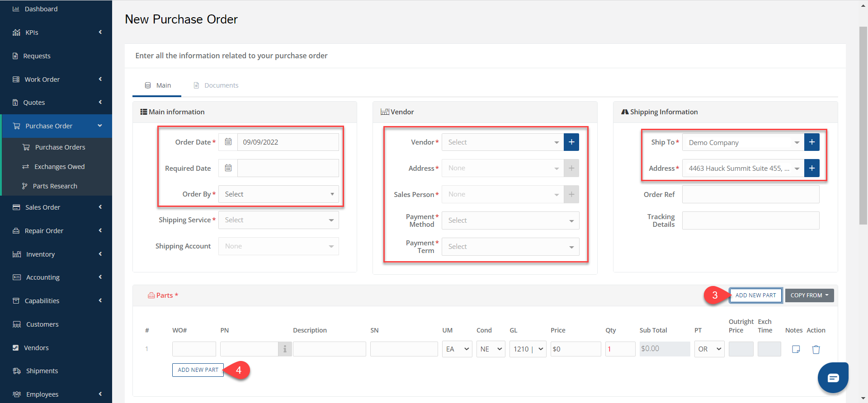Viewport: 868px width, 403px height.
Task: Click the Quotes icon in sidebar
Action: (x=15, y=103)
